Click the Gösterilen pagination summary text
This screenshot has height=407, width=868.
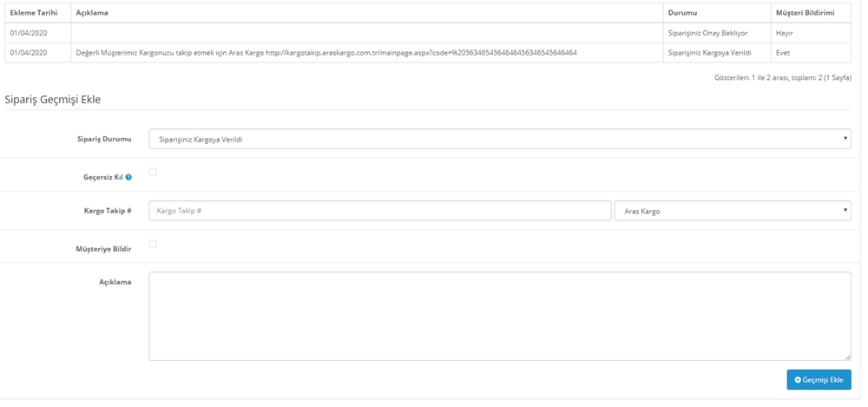pos(783,77)
